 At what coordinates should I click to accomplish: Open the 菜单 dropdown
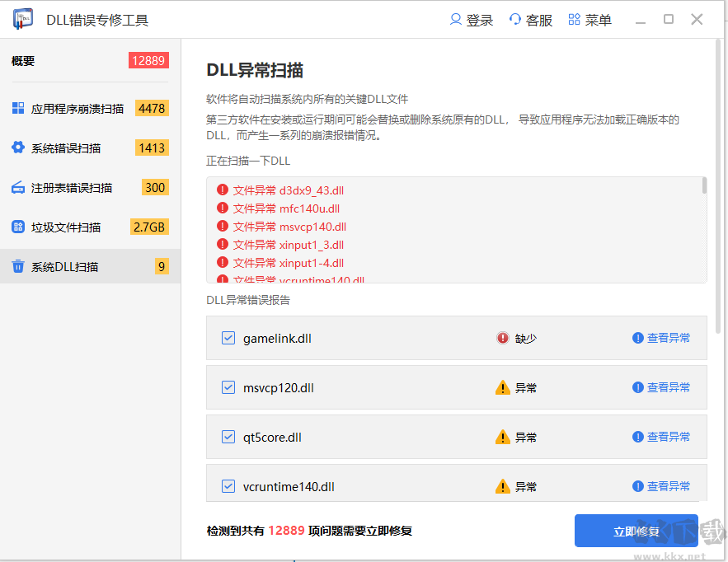click(590, 19)
